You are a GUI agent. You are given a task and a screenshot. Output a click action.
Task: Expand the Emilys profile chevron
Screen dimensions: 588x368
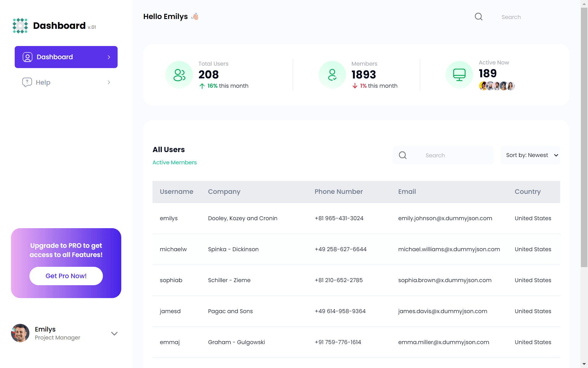click(x=114, y=333)
